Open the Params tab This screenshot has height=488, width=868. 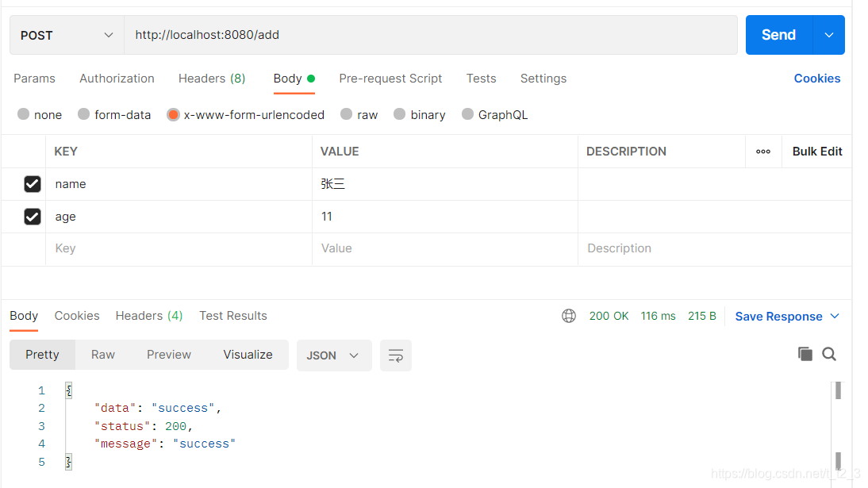pyautogui.click(x=34, y=79)
